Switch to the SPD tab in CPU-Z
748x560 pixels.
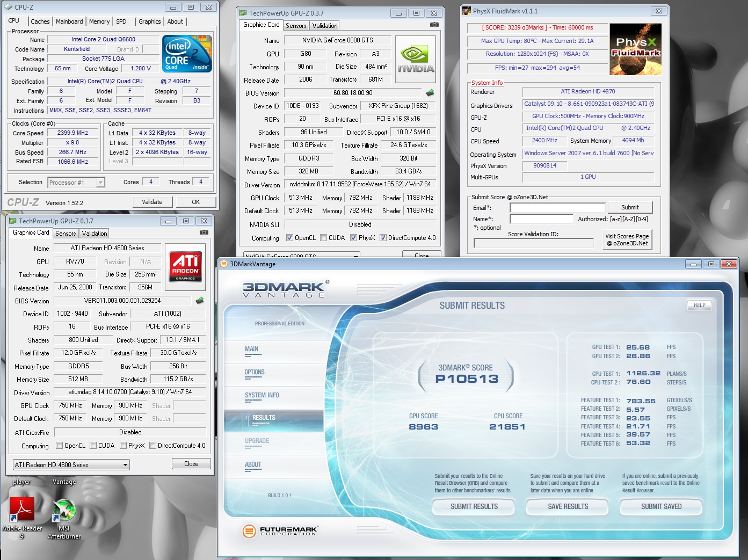point(121,21)
